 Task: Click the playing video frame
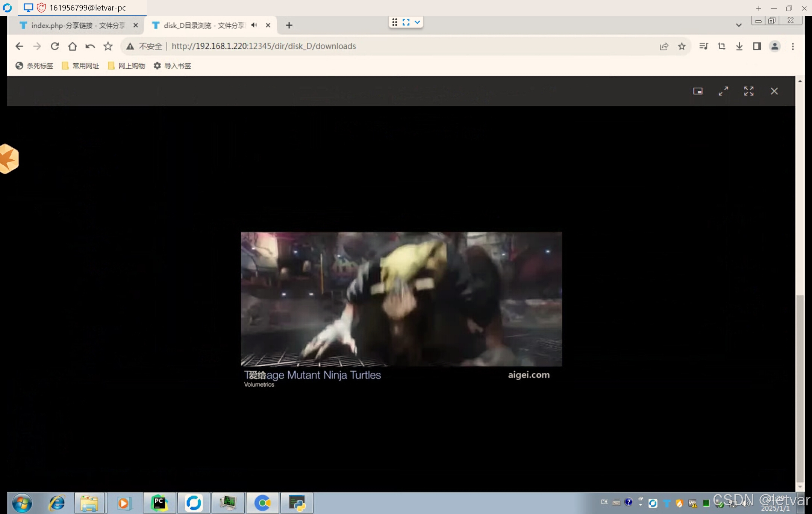tap(401, 299)
